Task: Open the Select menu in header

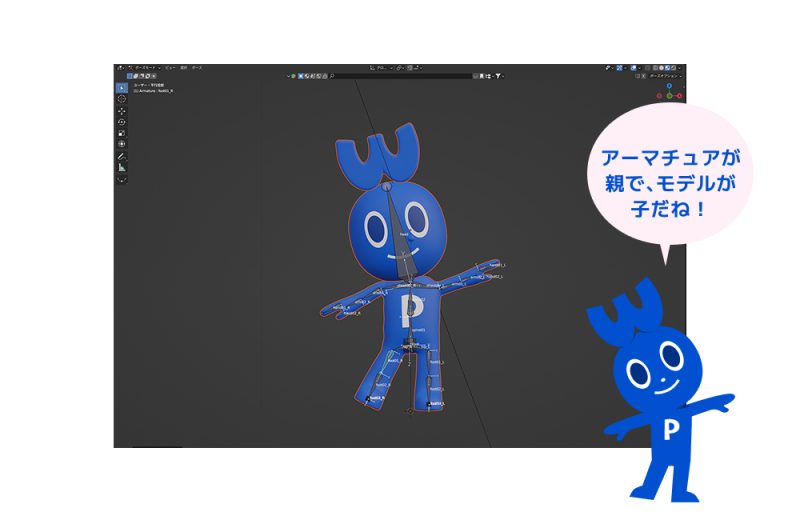Action: coord(183,68)
